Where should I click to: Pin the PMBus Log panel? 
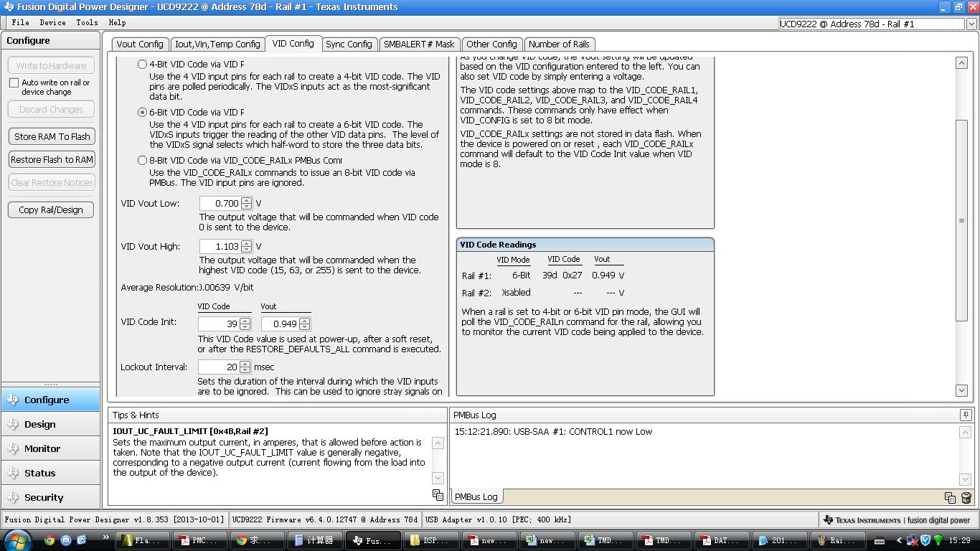point(966,415)
